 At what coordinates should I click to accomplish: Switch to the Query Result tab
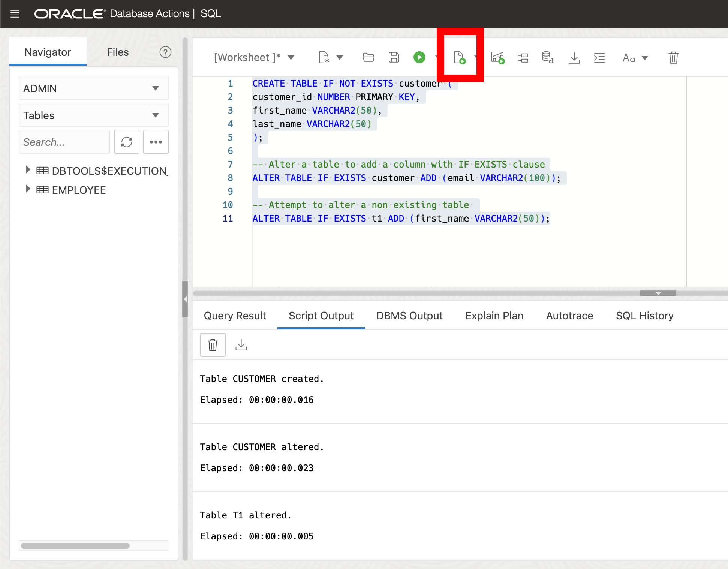click(x=235, y=316)
